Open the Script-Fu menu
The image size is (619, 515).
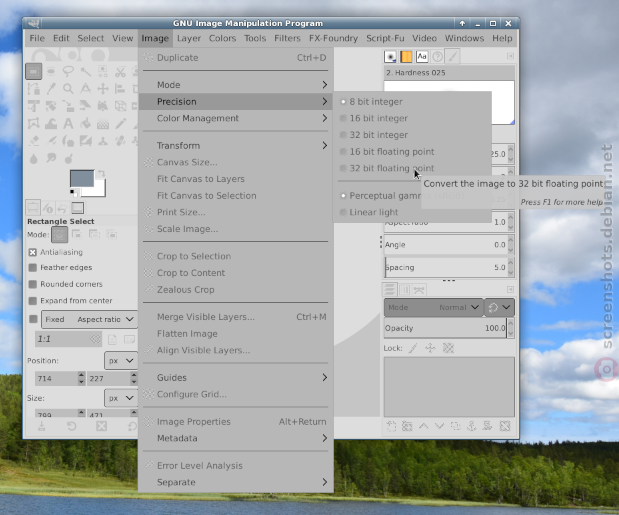(x=385, y=38)
